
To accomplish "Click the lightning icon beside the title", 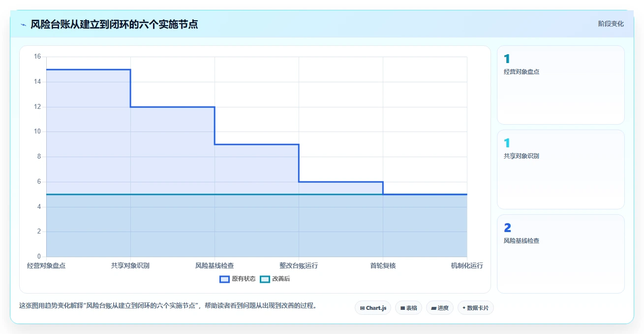I will coord(23,24).
